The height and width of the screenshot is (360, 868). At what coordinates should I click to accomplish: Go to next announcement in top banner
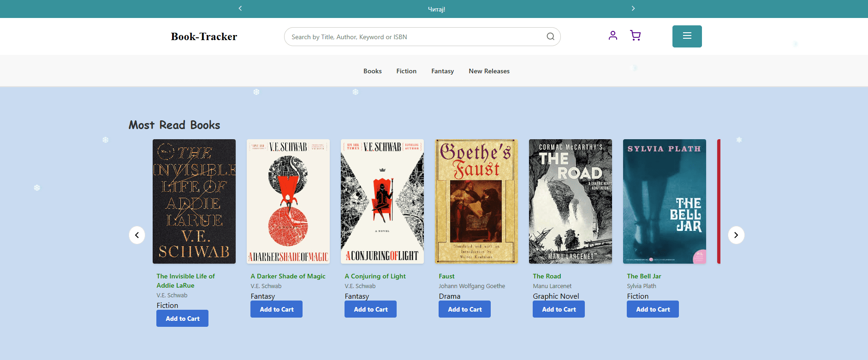pyautogui.click(x=633, y=8)
